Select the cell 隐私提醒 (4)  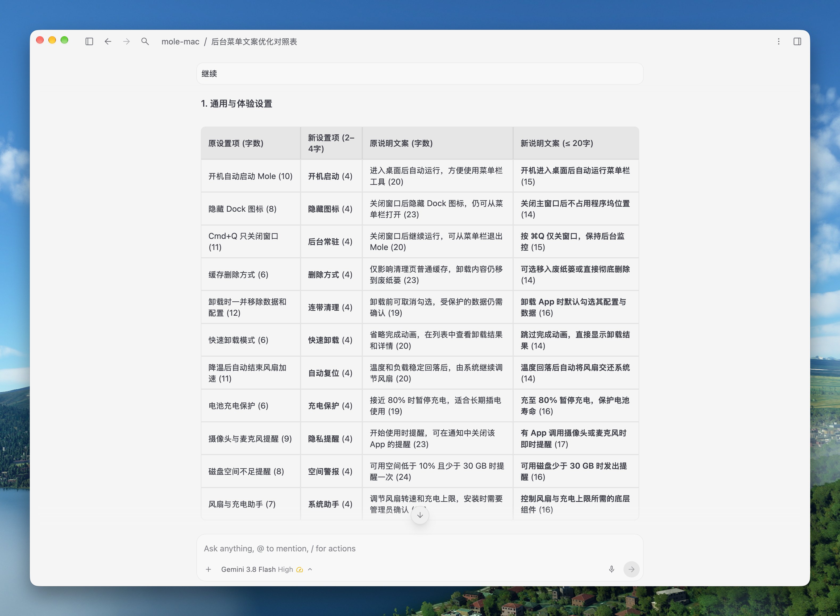click(331, 439)
